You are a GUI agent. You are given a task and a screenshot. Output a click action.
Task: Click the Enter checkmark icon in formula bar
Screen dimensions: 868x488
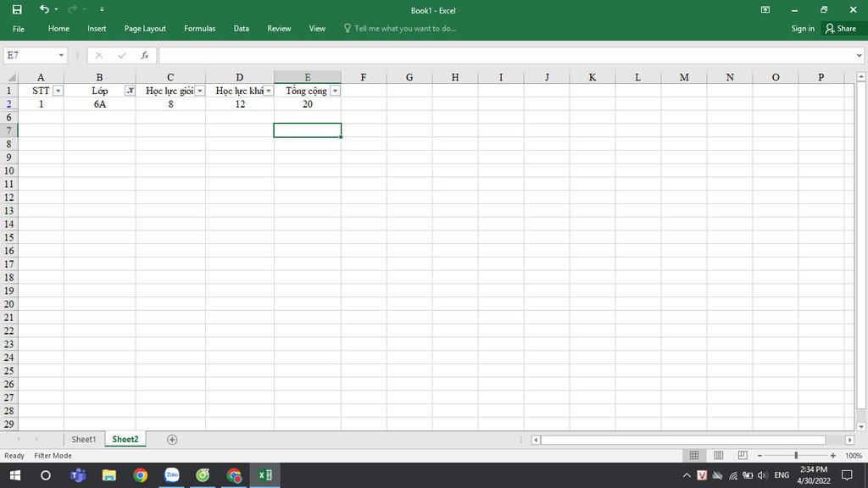tap(122, 55)
